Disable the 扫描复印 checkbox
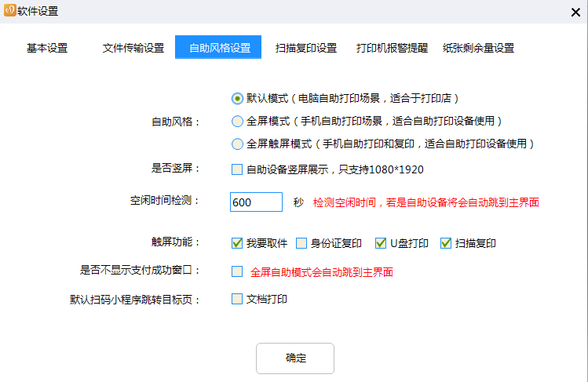 (445, 243)
